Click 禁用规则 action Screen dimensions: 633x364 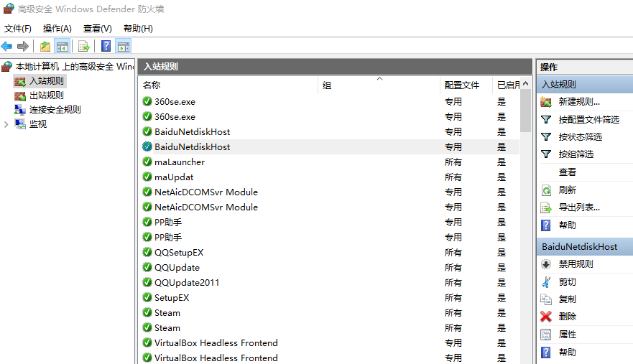(576, 264)
